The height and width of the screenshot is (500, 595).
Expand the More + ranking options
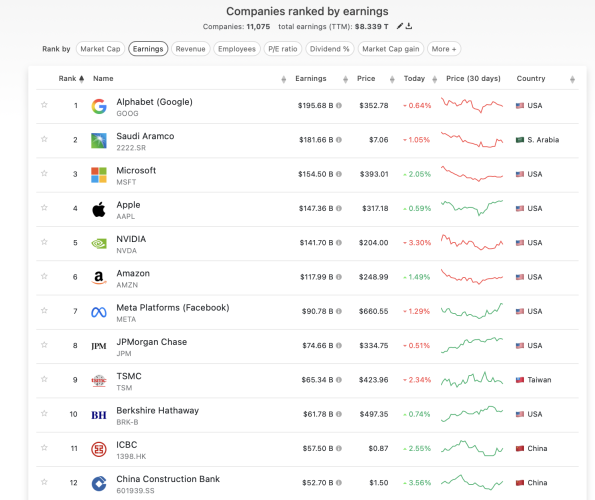(x=444, y=49)
